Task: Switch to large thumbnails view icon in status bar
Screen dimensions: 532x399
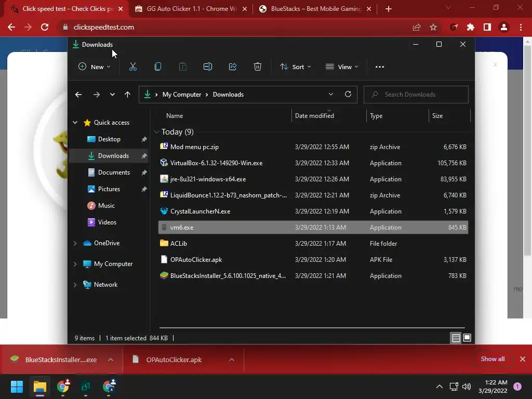Action: [467, 338]
